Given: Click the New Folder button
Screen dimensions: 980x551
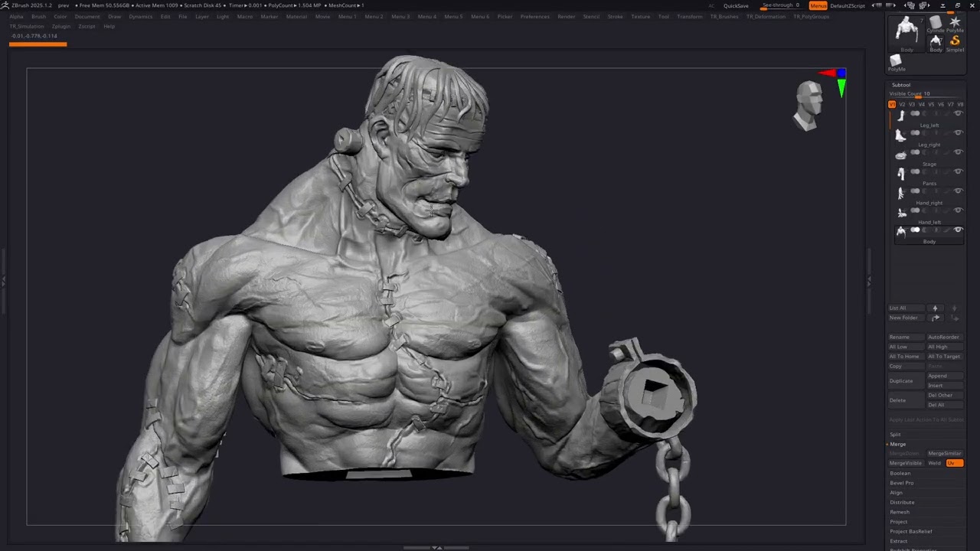Looking at the screenshot, I should click(906, 318).
